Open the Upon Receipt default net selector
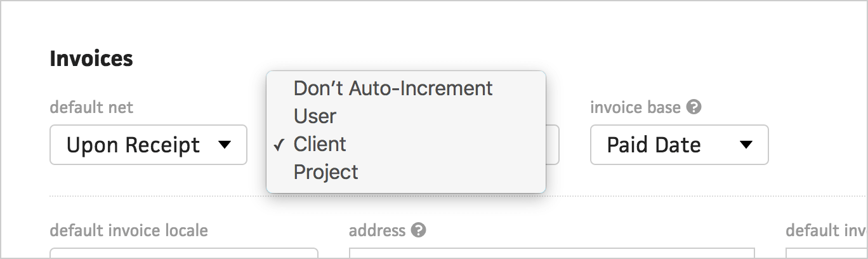This screenshot has height=259, width=868. (148, 145)
